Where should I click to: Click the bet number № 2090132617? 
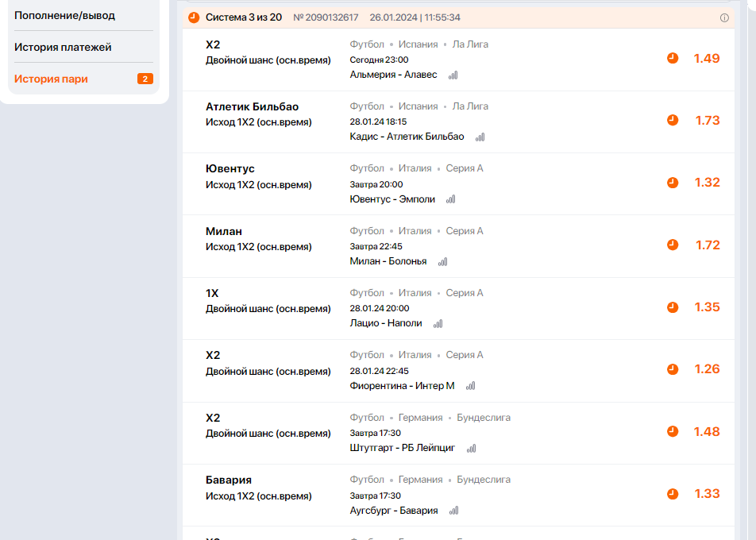tap(326, 17)
